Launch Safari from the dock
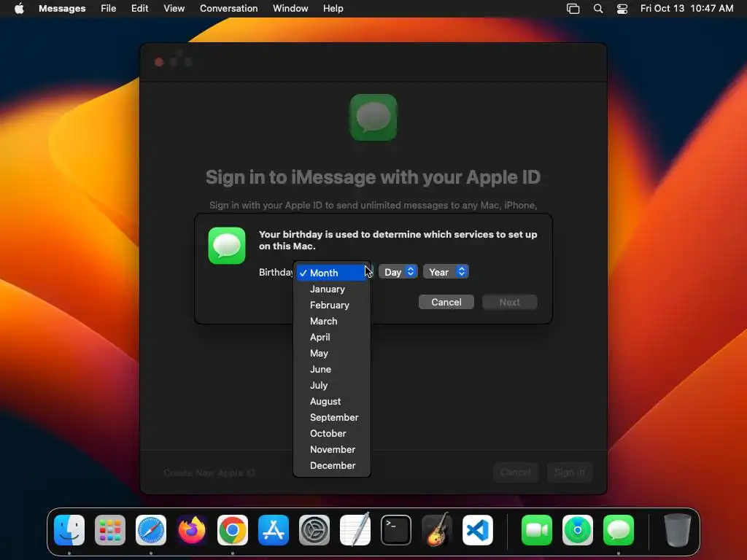This screenshot has width=747, height=560. coord(151,530)
